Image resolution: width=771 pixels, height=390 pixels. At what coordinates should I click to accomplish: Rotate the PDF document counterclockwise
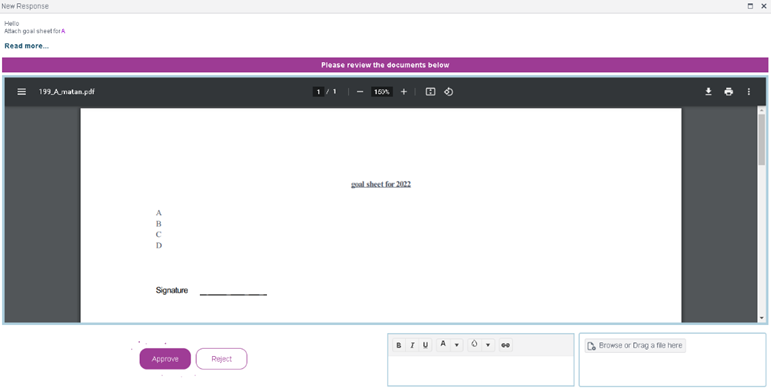[448, 92]
